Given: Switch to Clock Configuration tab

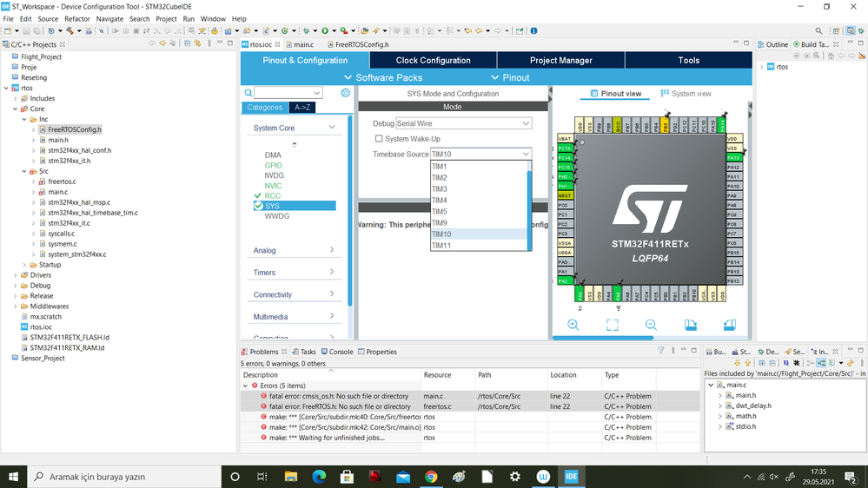Looking at the screenshot, I should 433,60.
